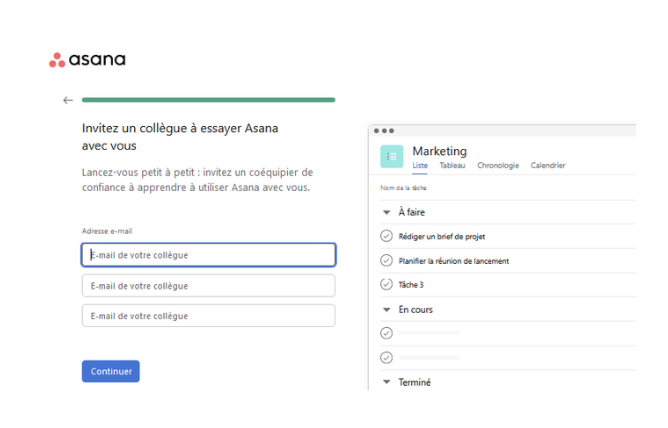
Task: Click the second colleague e-mail field
Action: point(208,286)
